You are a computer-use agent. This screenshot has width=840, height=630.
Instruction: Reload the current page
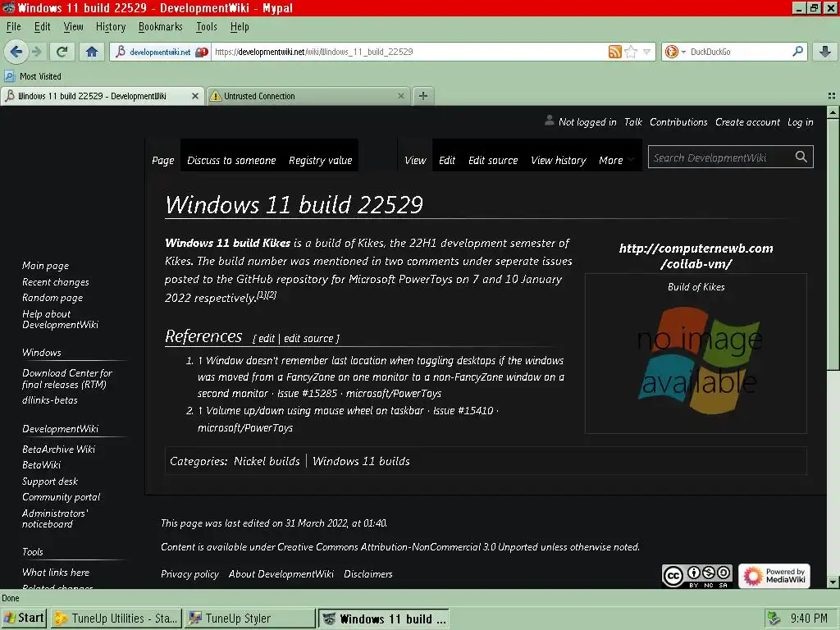point(62,52)
